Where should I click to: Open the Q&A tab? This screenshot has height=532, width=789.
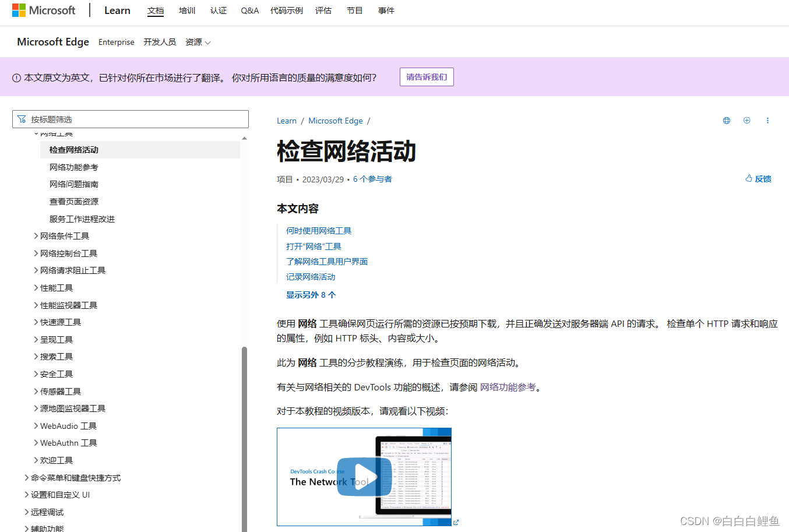250,10
